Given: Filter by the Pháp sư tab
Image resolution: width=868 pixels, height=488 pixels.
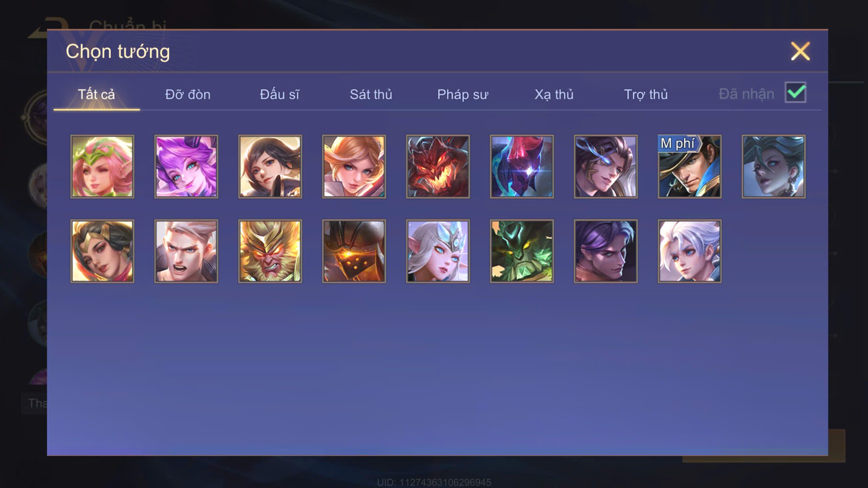Looking at the screenshot, I should tap(463, 95).
